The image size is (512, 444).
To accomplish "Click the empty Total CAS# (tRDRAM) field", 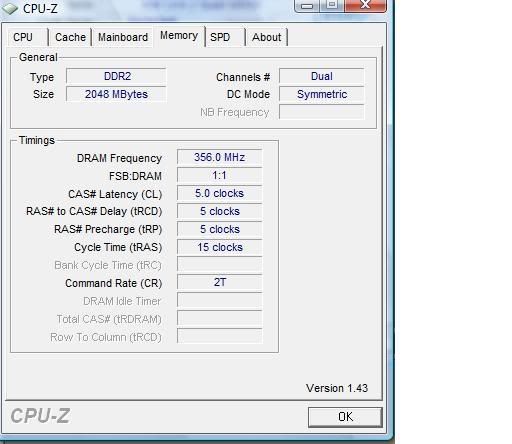I will [x=219, y=318].
